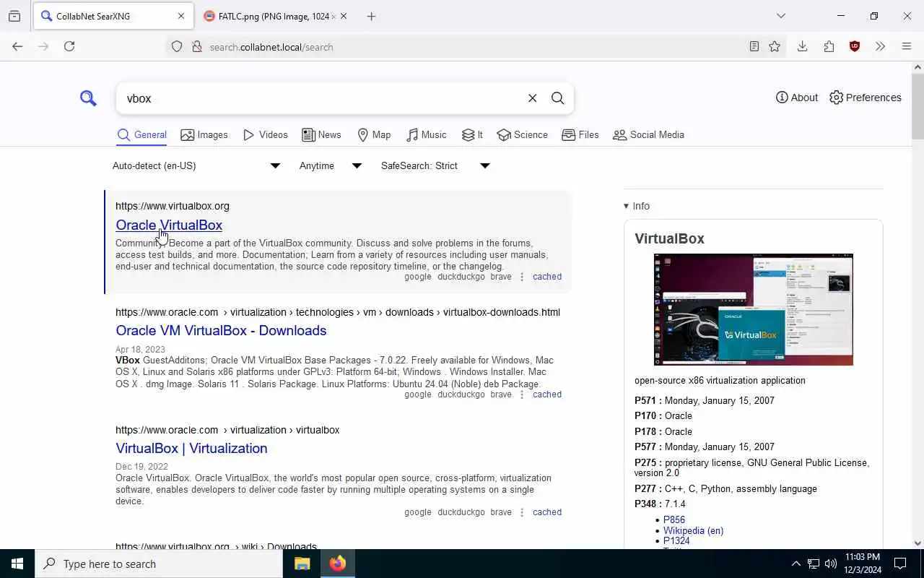This screenshot has width=924, height=578.
Task: Click the browser address bar
Action: point(476,47)
